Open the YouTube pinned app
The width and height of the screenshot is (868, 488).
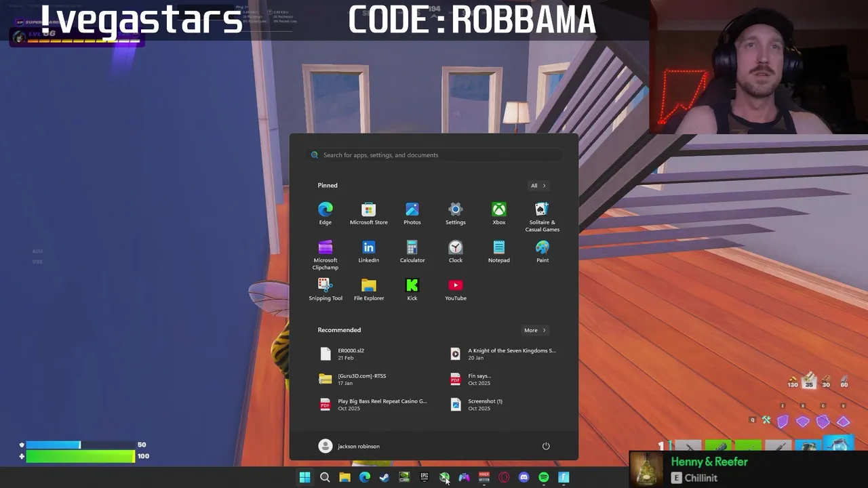pyautogui.click(x=456, y=289)
